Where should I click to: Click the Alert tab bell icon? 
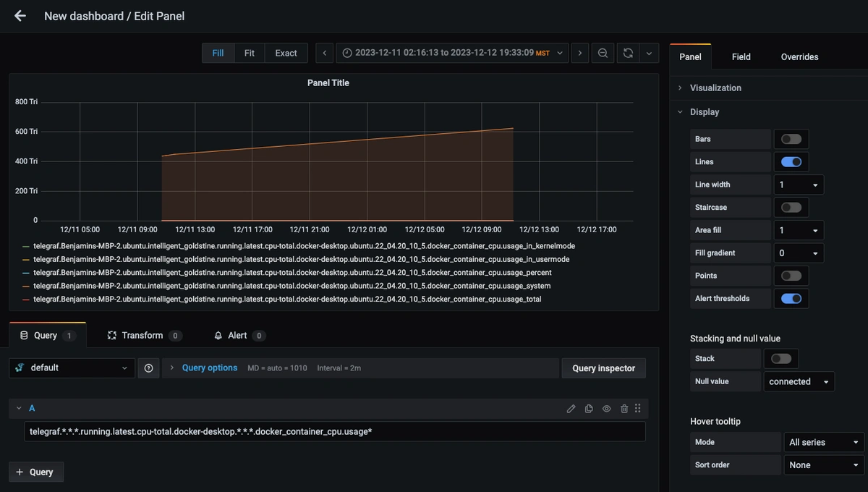point(218,335)
